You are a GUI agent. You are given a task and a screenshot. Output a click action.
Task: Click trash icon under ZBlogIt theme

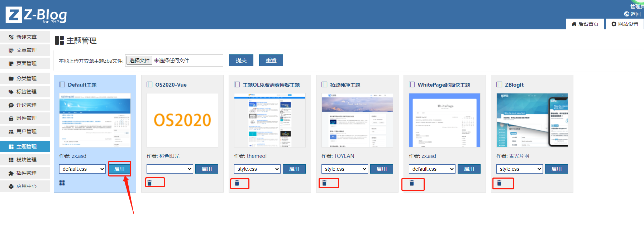pyautogui.click(x=499, y=183)
